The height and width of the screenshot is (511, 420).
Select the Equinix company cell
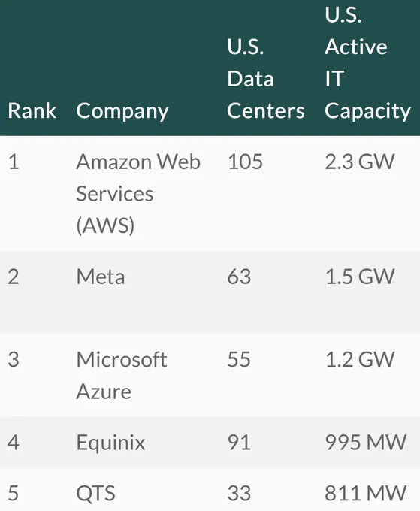click(110, 443)
